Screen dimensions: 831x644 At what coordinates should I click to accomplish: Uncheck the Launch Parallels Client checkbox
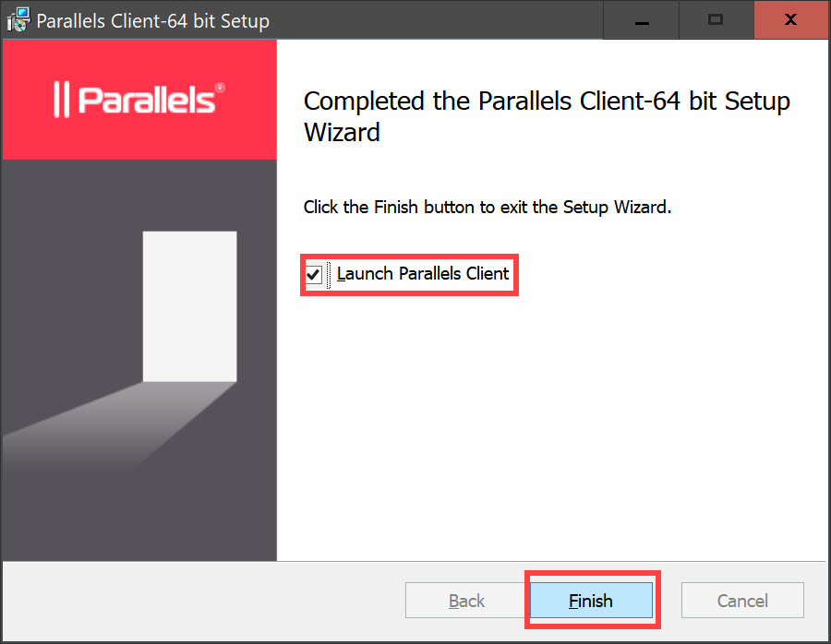click(314, 275)
